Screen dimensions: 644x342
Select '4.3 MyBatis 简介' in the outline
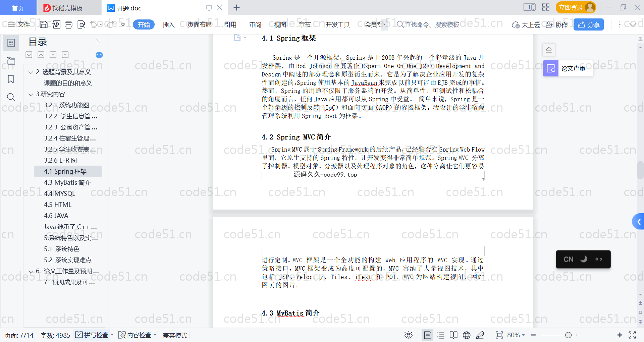[x=67, y=183]
